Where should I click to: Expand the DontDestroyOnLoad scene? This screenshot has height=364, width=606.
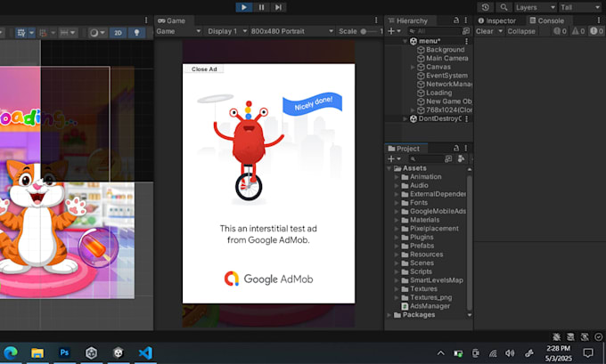click(405, 118)
